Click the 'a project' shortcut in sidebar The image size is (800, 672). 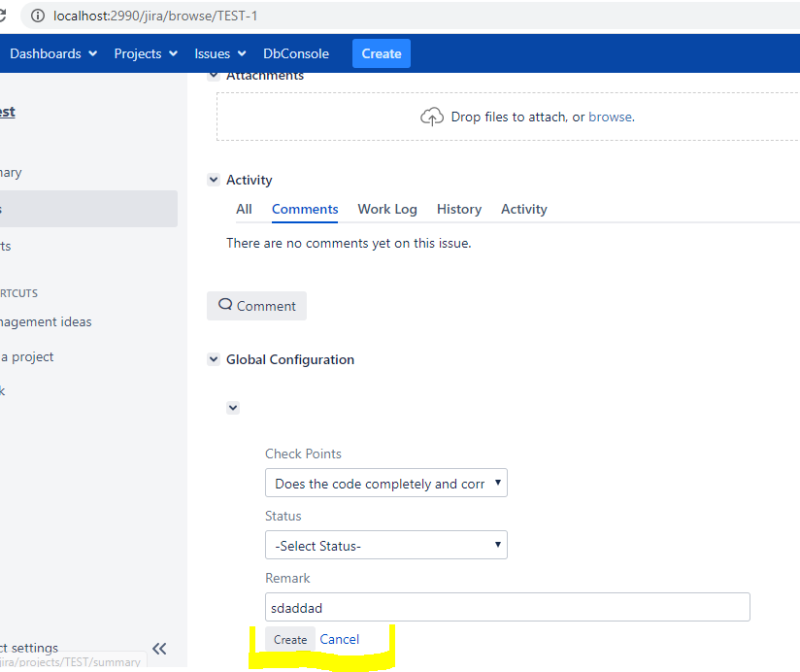coord(27,356)
